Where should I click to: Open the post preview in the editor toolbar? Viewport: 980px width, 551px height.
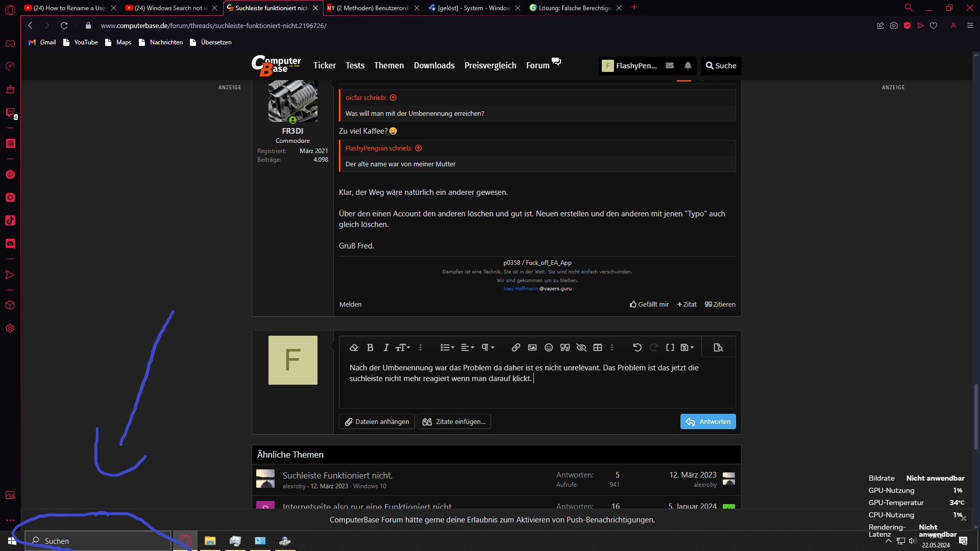click(718, 347)
